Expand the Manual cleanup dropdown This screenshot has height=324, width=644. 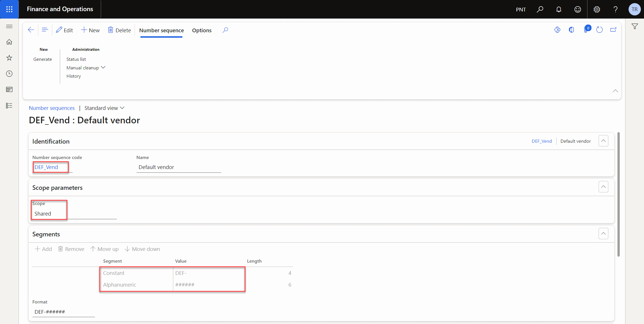coord(86,68)
